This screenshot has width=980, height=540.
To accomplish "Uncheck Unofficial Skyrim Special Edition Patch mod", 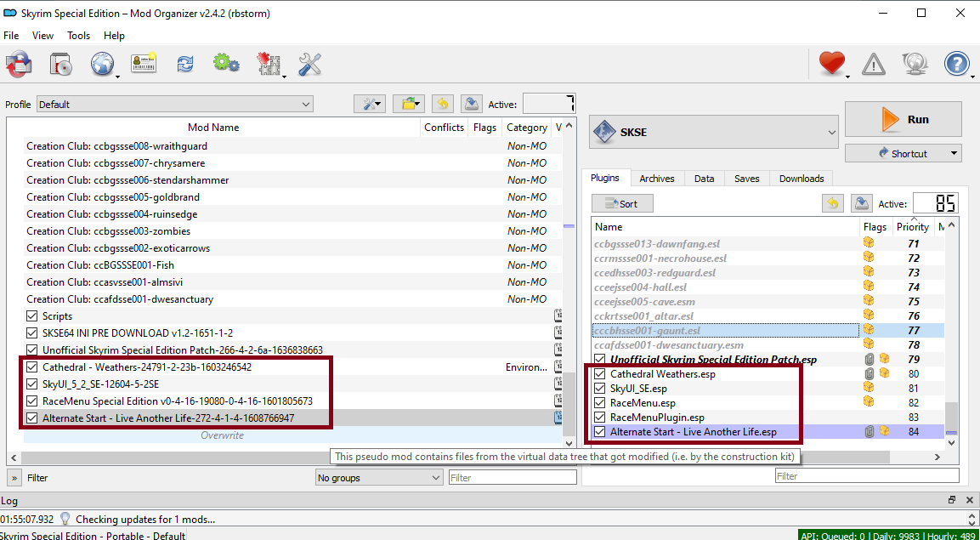I will coord(32,350).
